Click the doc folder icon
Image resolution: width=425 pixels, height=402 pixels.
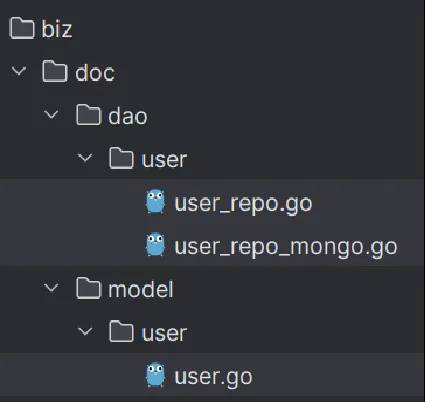55,71
